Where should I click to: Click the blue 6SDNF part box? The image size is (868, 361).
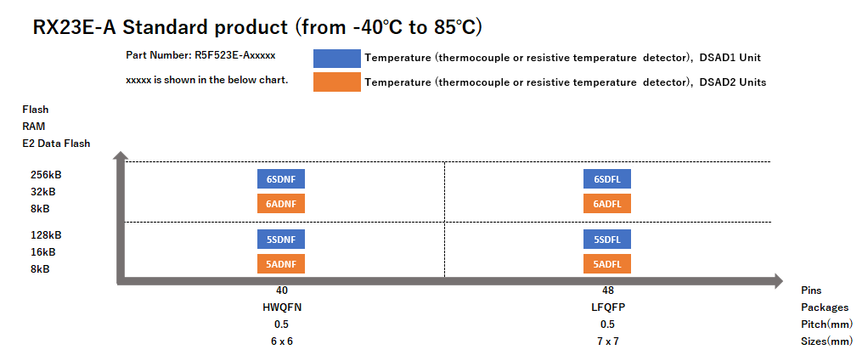[x=281, y=179]
